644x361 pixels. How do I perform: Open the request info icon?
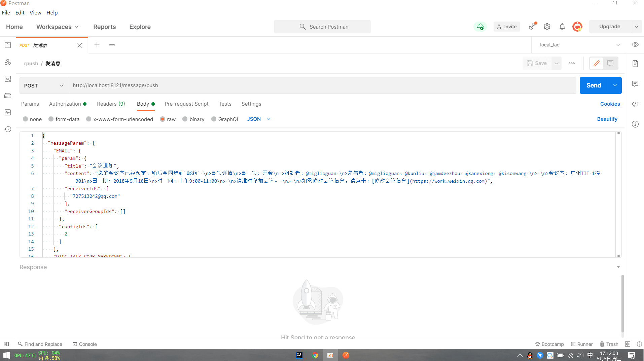pyautogui.click(x=635, y=124)
